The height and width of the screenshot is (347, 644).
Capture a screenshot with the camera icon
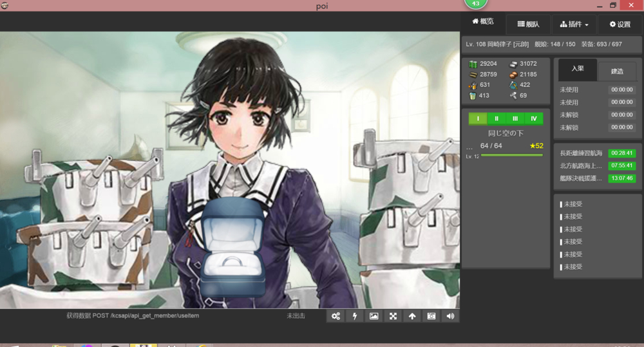click(x=431, y=316)
